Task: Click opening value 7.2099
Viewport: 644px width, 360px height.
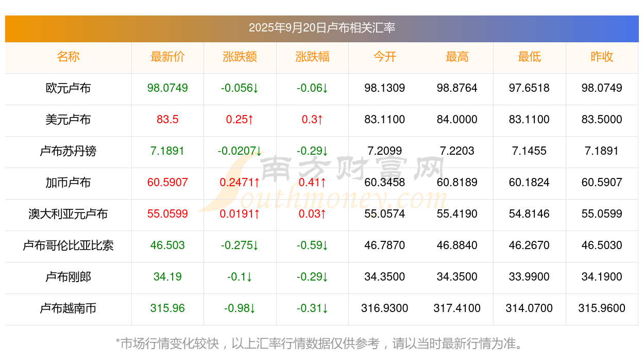Action: point(385,151)
